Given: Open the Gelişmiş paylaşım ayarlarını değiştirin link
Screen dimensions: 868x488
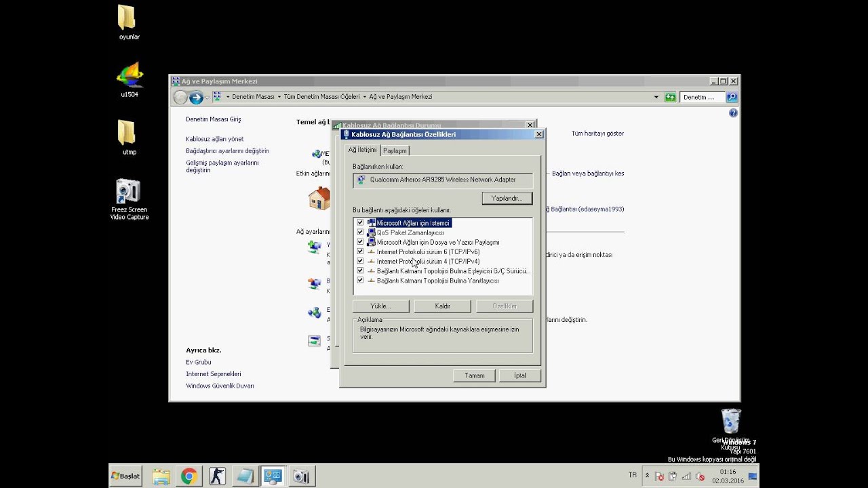Looking at the screenshot, I should pos(222,167).
